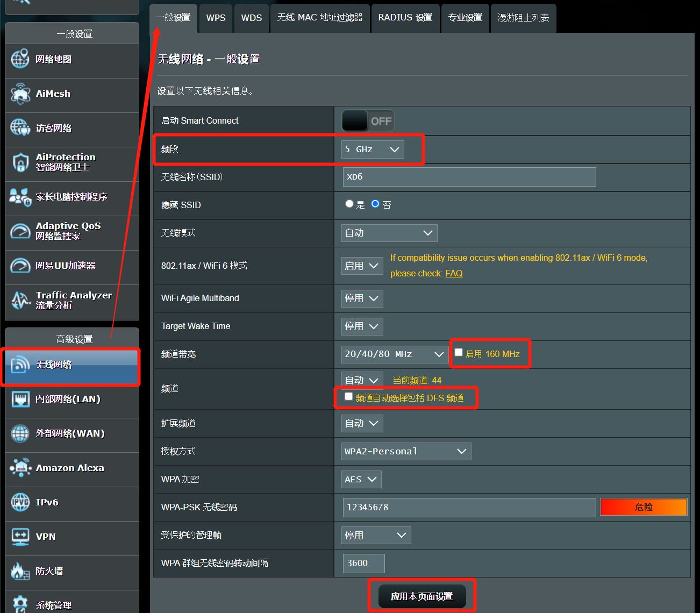Open the AiMesh icon in the sidebar
Screen dimensions: 700x613
(x=20, y=94)
